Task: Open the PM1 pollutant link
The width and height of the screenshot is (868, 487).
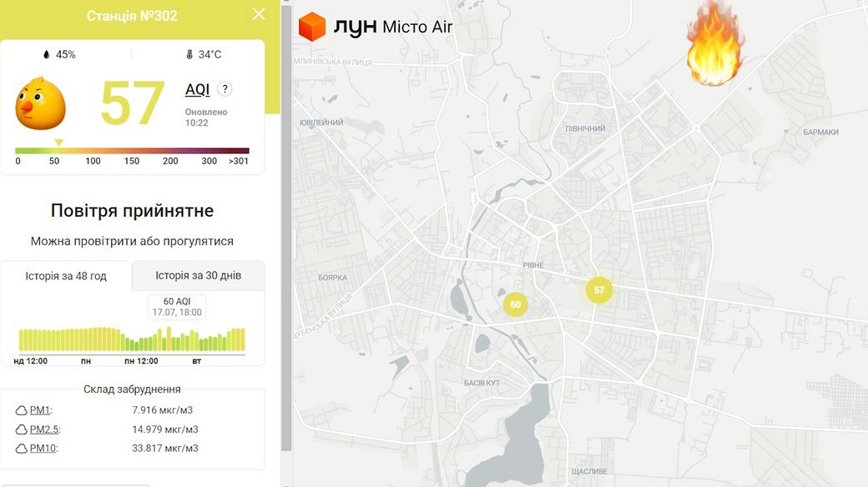Action: [x=40, y=410]
